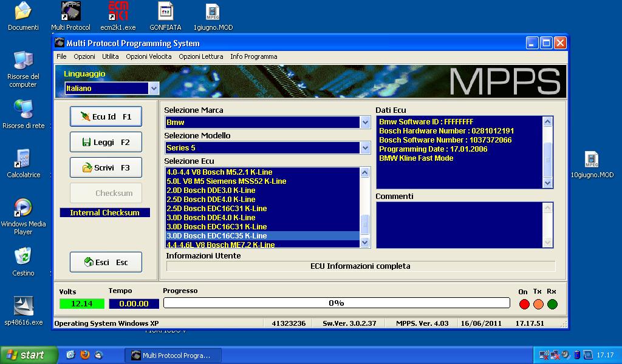Expand the Selezione Modello Series 5 dropdown
The width and height of the screenshot is (622, 364).
pos(365,148)
